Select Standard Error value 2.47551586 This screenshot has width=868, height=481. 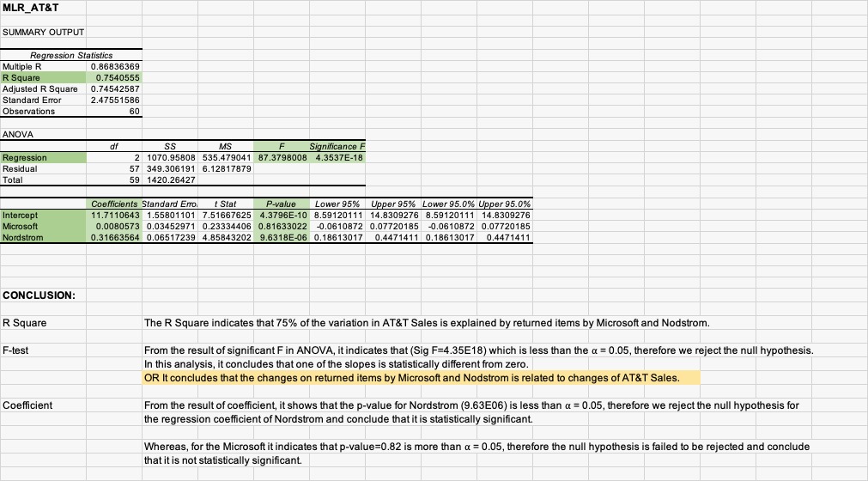(x=114, y=100)
